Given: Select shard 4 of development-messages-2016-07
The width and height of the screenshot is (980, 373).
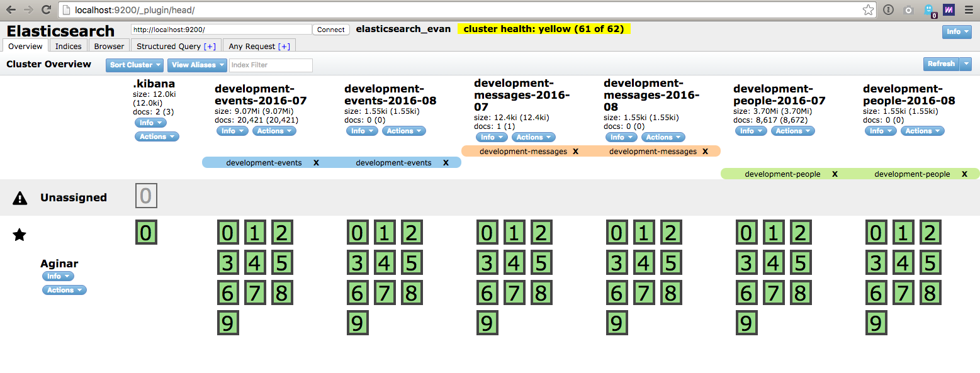Looking at the screenshot, I should (514, 263).
